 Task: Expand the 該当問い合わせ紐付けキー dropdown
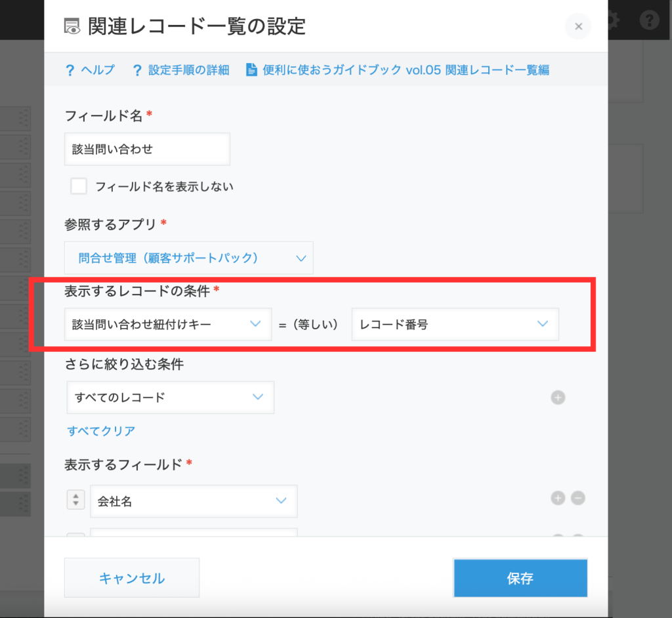pyautogui.click(x=168, y=324)
